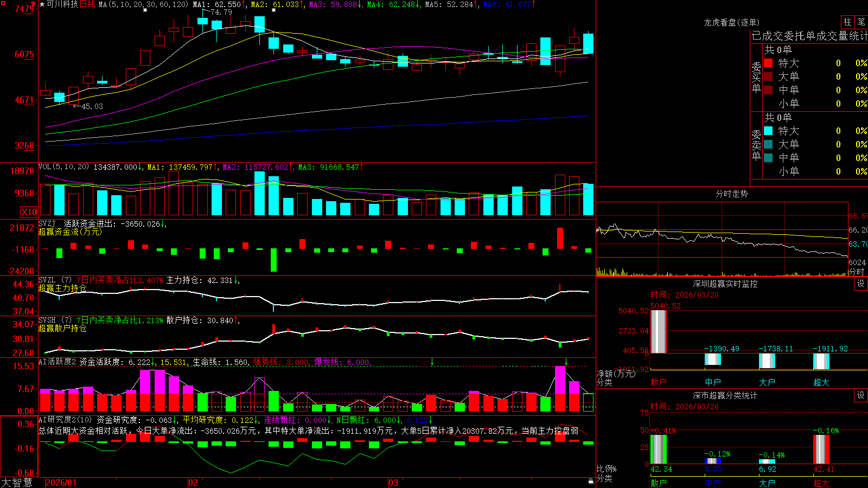This screenshot has width=868, height=488.
Task: Click the 已成交委托单成交量统计 header
Action: [x=809, y=36]
